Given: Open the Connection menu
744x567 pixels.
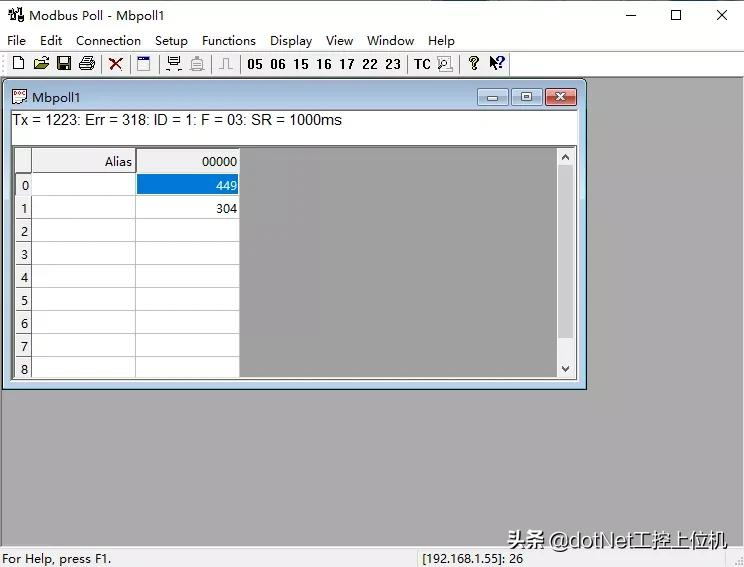Looking at the screenshot, I should click(108, 41).
